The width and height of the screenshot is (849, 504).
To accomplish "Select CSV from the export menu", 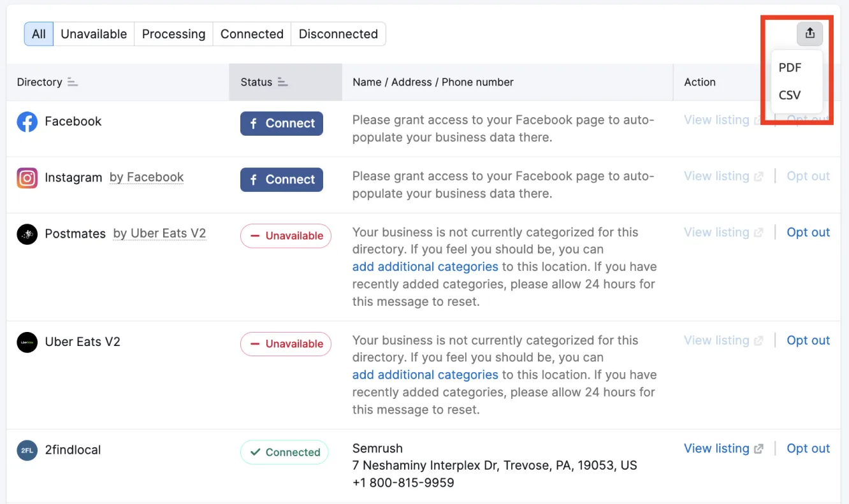I will click(x=790, y=95).
